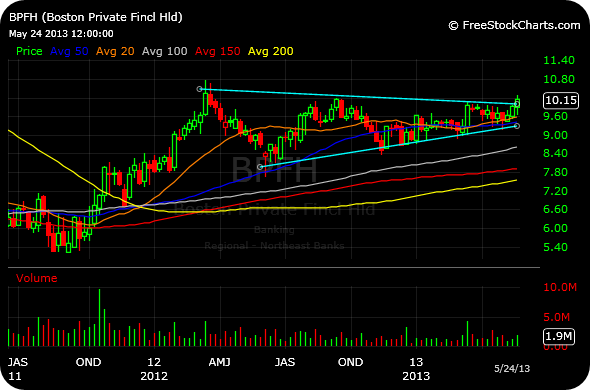Click the 10.15 current price box
Viewport: 590px width, 390px height.
[x=561, y=100]
